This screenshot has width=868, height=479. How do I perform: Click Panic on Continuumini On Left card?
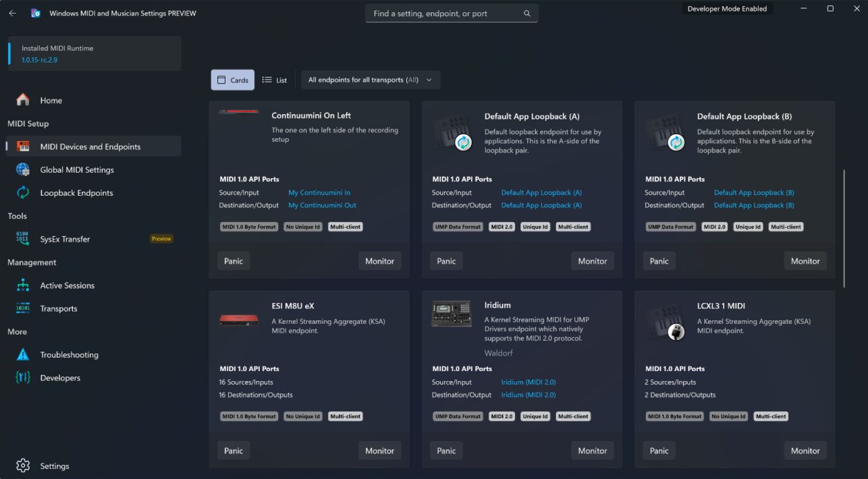click(x=234, y=261)
